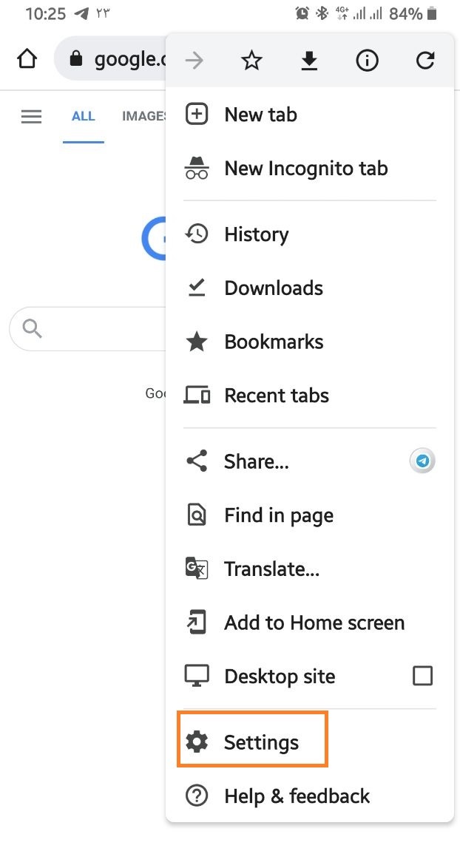Tap the home icon beside address bar

pos(27,59)
